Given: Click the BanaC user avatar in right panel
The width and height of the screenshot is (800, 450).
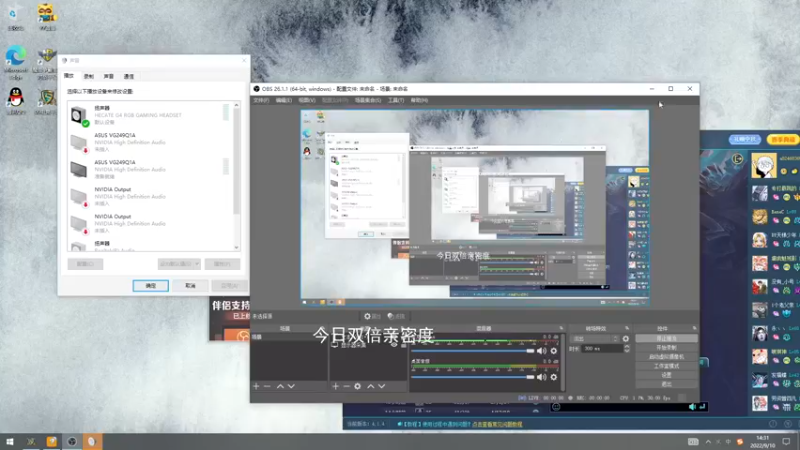Looking at the screenshot, I should pos(760,216).
